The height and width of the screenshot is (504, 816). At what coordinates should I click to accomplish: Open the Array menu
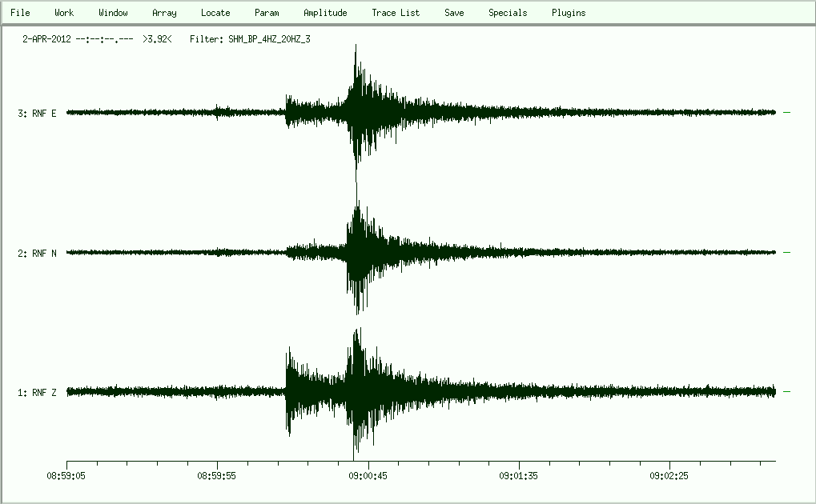point(164,13)
